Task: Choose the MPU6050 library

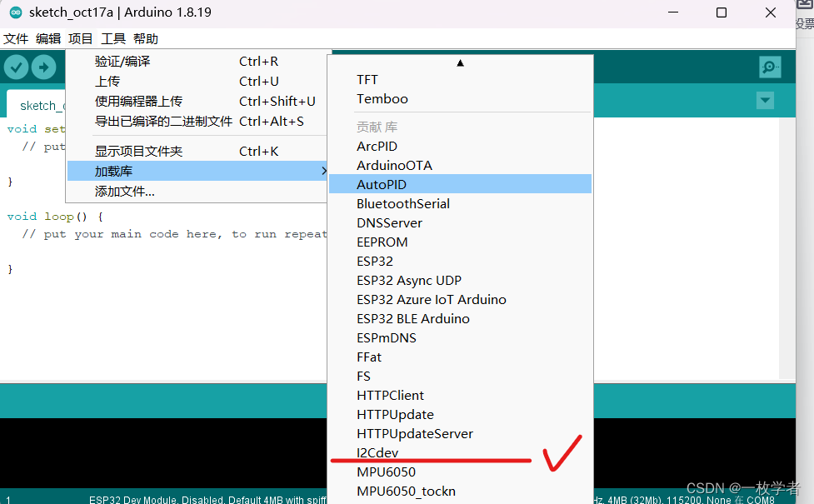Action: (x=460, y=472)
